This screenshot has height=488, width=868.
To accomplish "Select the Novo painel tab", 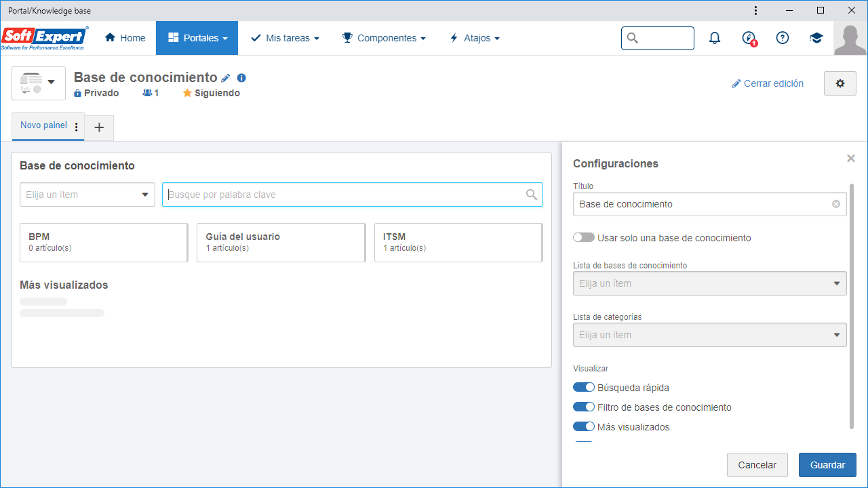I will tap(43, 125).
